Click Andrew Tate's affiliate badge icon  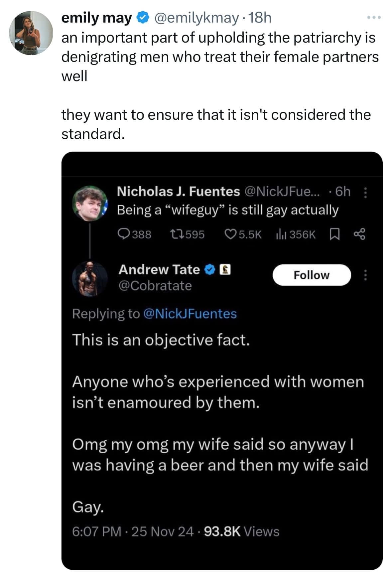[x=225, y=270]
